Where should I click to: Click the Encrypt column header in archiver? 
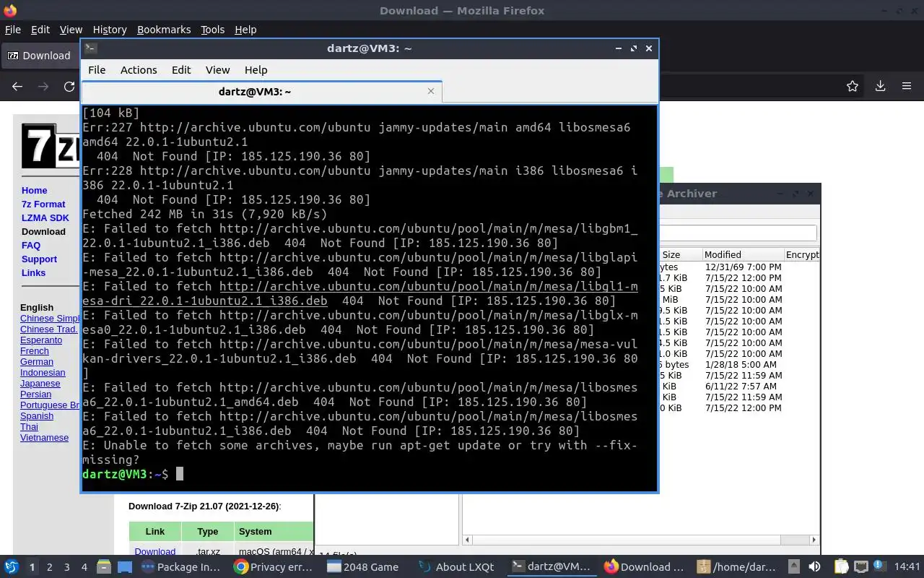(x=802, y=254)
